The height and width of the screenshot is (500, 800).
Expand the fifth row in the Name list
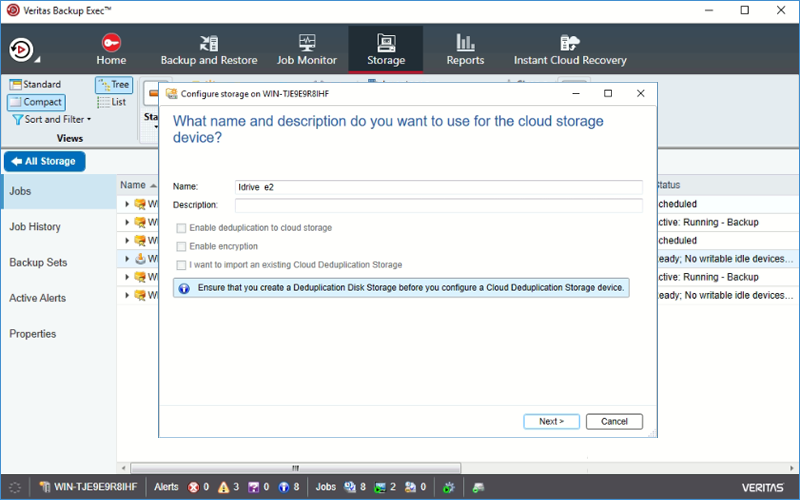click(127, 277)
